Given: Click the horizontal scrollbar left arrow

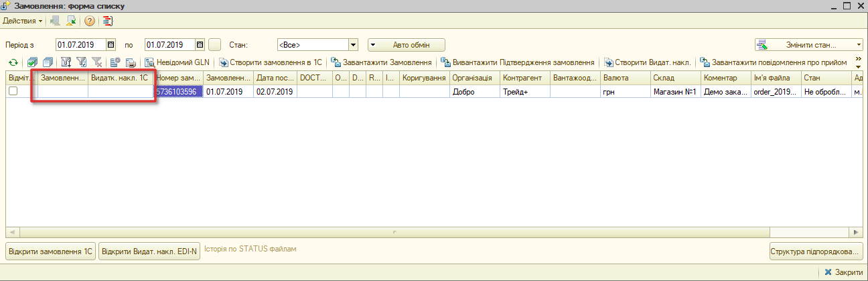Looking at the screenshot, I should (x=11, y=232).
